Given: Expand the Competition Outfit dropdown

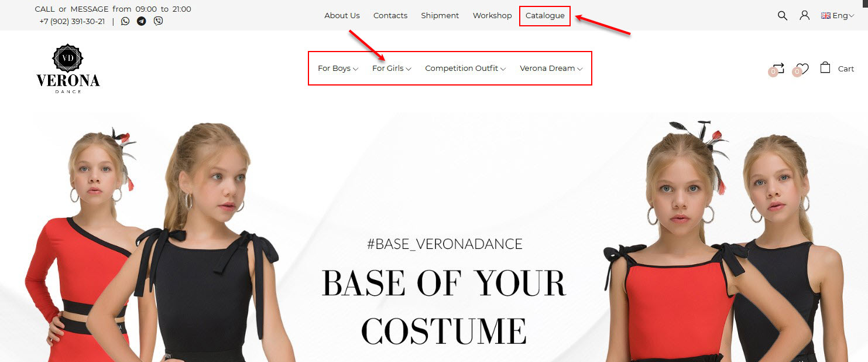Looking at the screenshot, I should coord(465,69).
